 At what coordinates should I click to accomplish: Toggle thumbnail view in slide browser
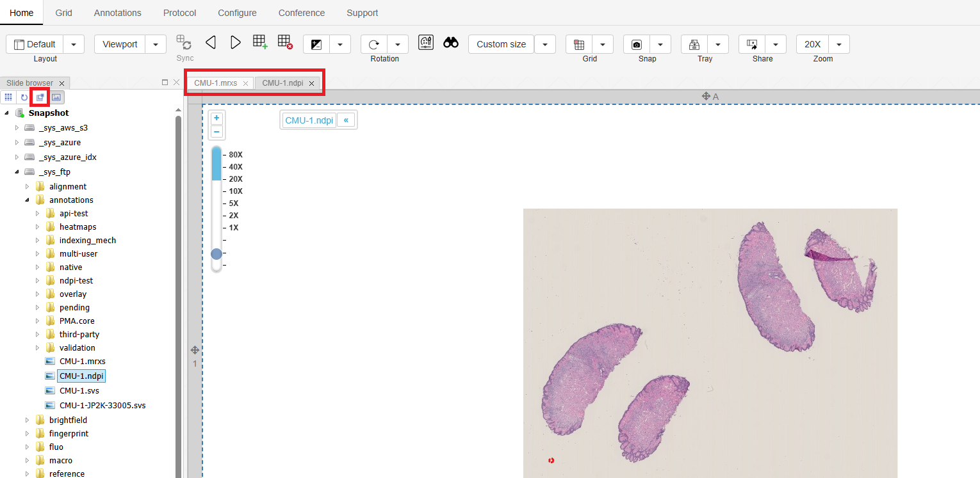click(x=56, y=97)
